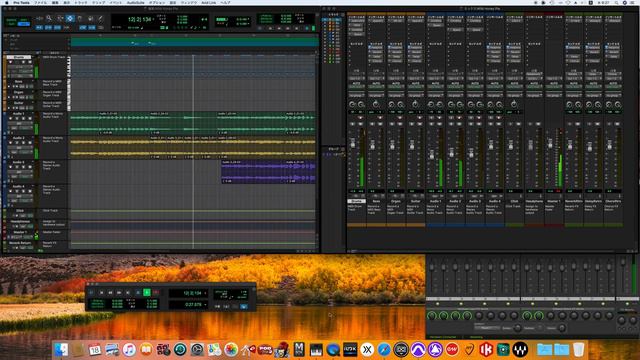Enable Grid edit mode
The image size is (640, 360).
(x=24, y=24)
